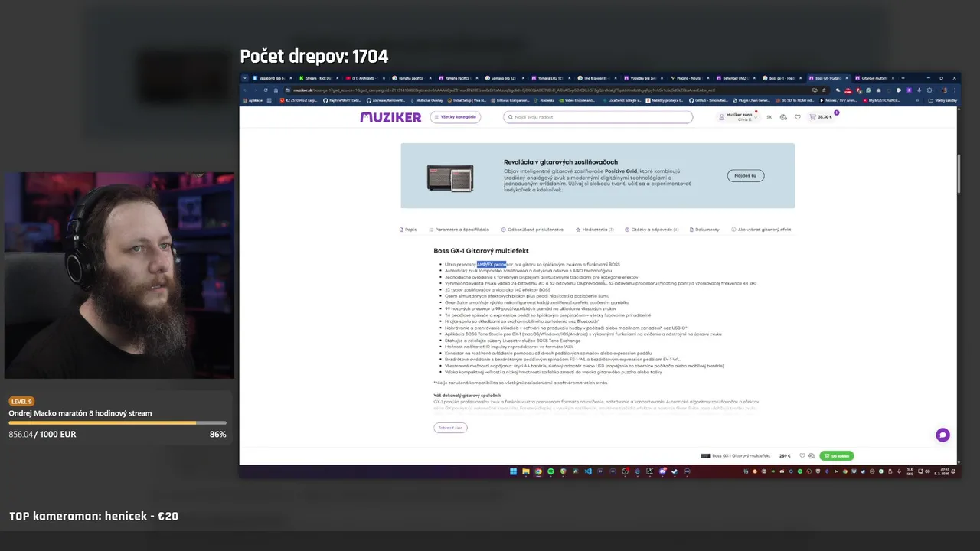Open My MUST CHANGE bookmark
Viewport: 980px width, 551px height.
(x=881, y=100)
